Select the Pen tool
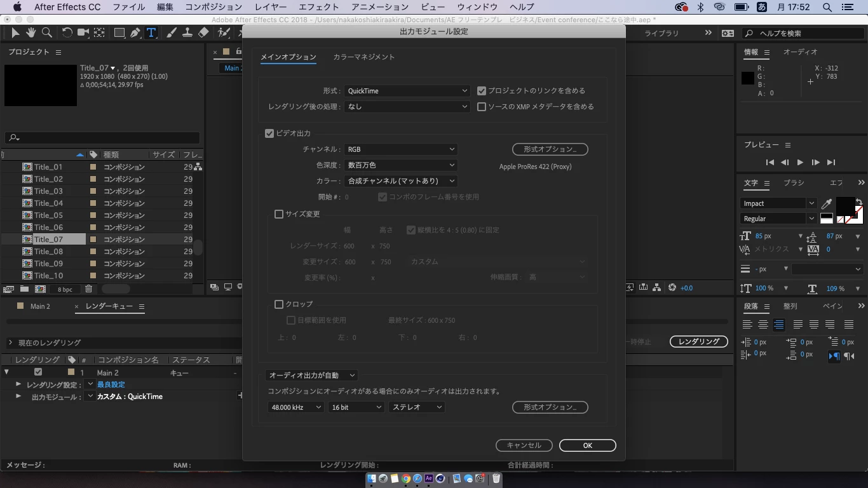The image size is (868, 488). click(135, 33)
